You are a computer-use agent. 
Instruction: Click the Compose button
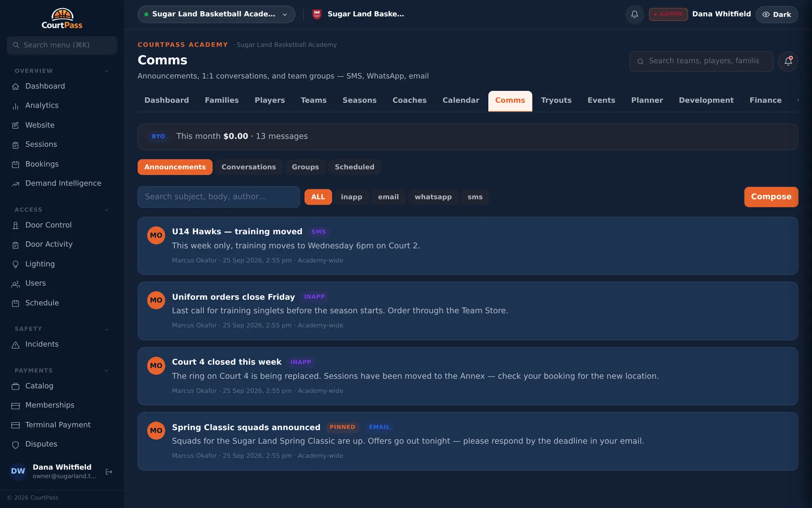click(x=771, y=197)
